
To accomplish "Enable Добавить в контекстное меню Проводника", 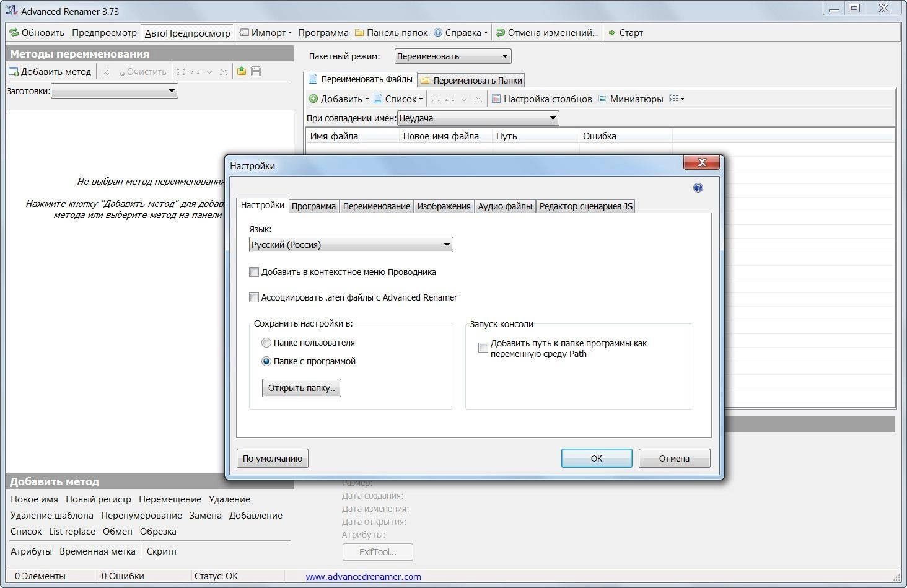I will [x=254, y=272].
